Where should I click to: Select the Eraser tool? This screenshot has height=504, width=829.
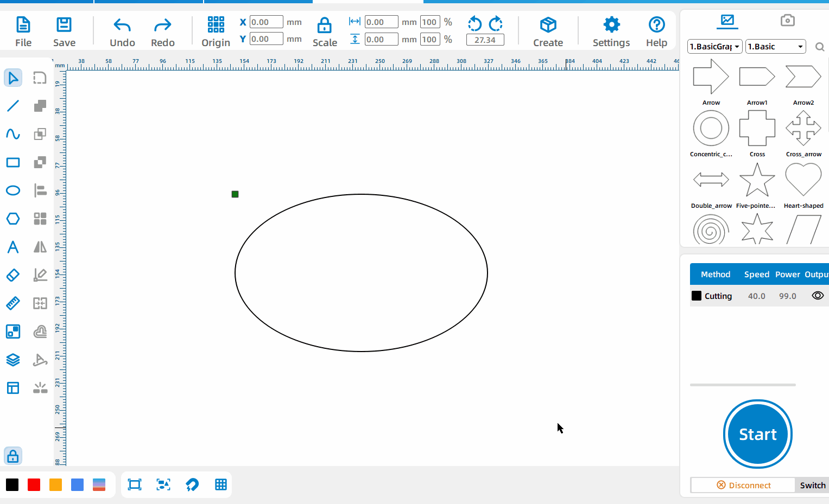13,275
